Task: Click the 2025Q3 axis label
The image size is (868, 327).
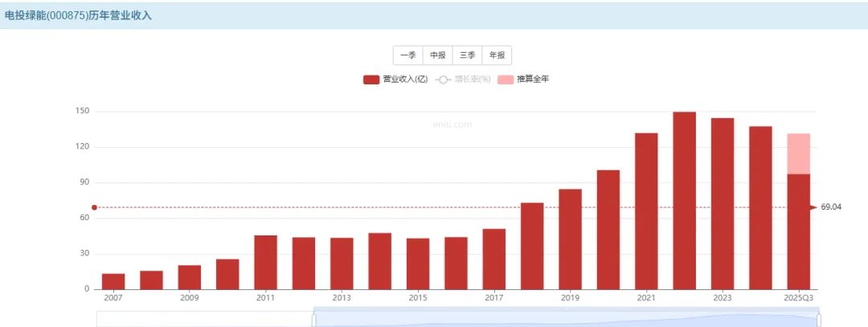Action: [x=799, y=298]
